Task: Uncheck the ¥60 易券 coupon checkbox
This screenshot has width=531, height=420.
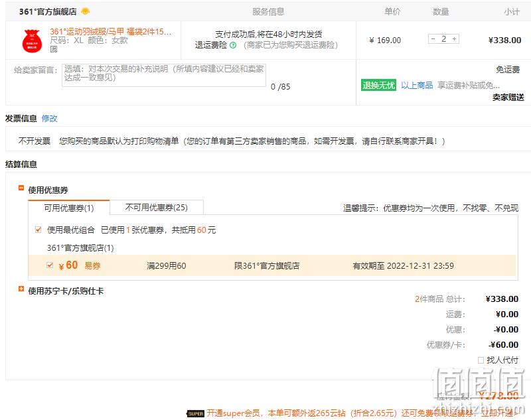Action: pyautogui.click(x=50, y=265)
